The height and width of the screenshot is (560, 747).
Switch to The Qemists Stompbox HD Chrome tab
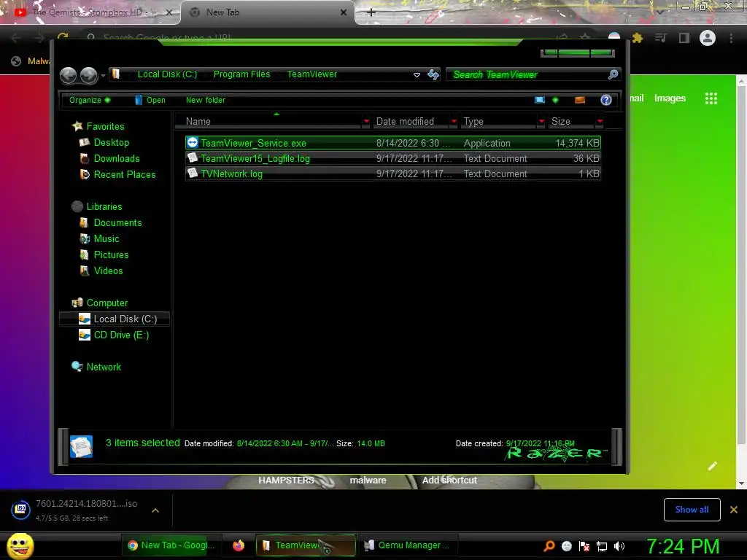90,12
